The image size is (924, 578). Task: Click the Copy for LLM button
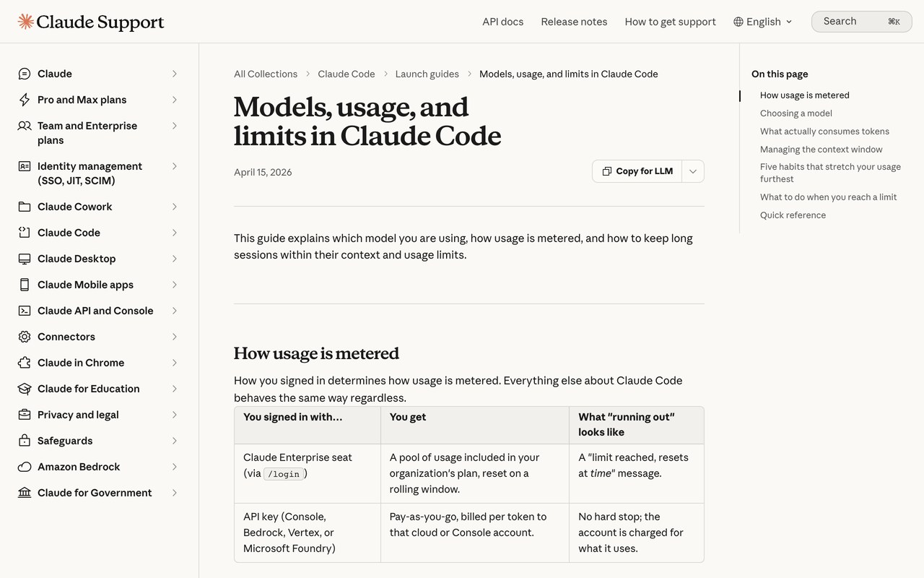pos(637,171)
